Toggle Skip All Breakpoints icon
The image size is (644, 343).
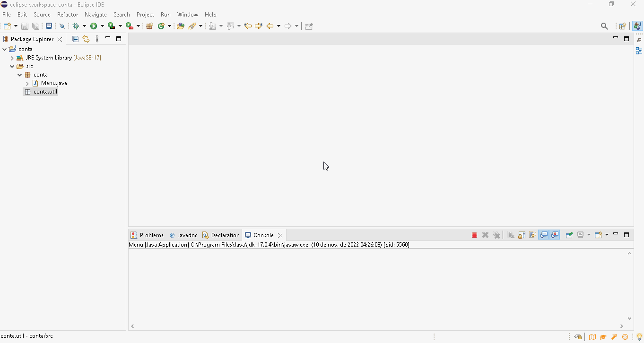pos(62,26)
